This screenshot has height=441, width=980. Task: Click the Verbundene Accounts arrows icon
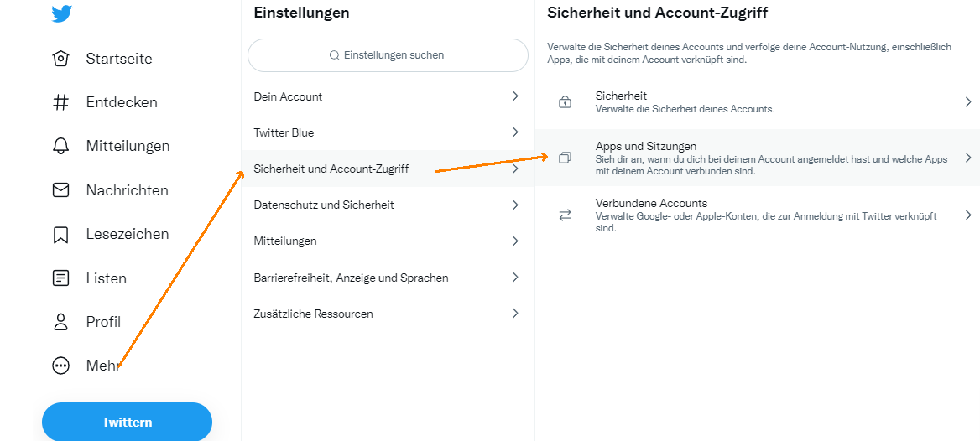coord(565,215)
